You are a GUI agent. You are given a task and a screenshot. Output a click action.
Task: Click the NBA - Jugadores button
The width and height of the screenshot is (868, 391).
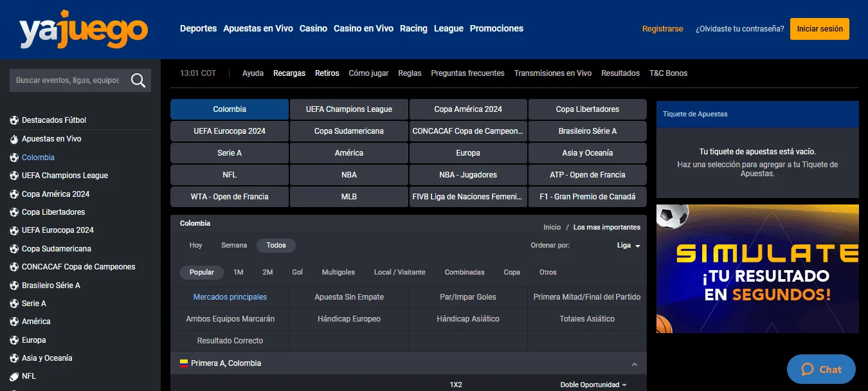tap(468, 175)
